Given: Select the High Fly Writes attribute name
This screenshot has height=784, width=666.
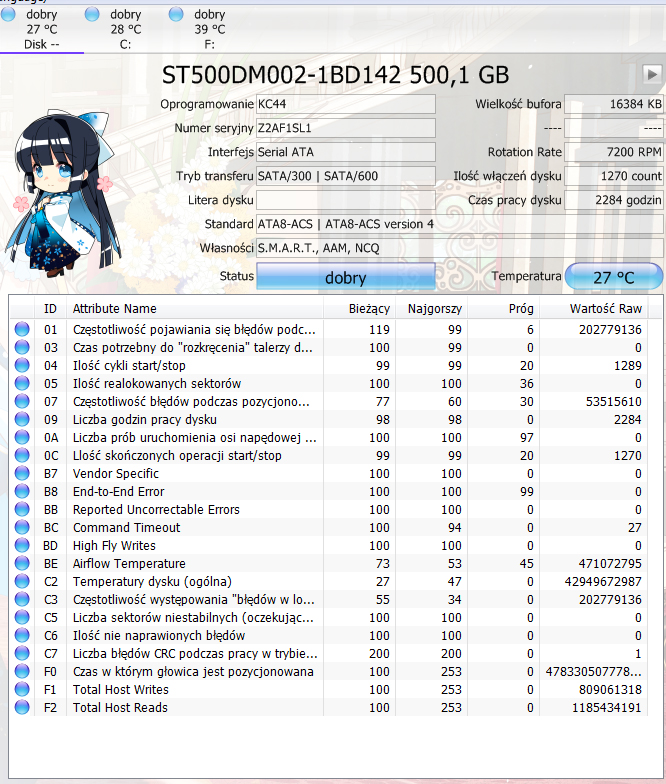Looking at the screenshot, I should [x=114, y=546].
